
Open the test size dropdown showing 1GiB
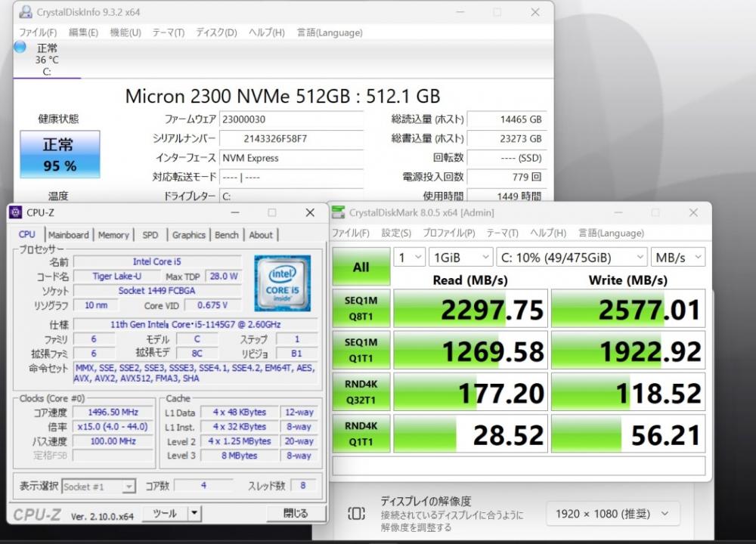[x=460, y=258]
